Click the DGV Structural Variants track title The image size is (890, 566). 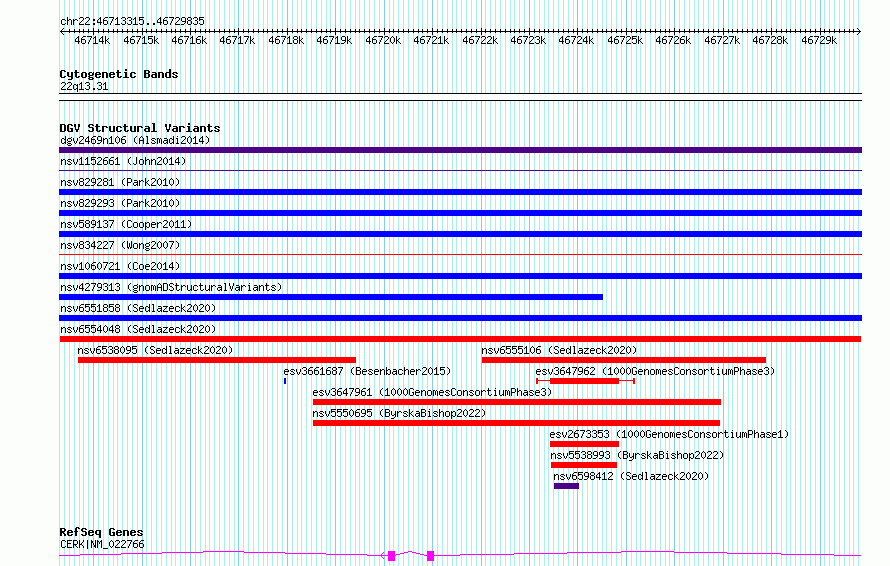click(140, 128)
